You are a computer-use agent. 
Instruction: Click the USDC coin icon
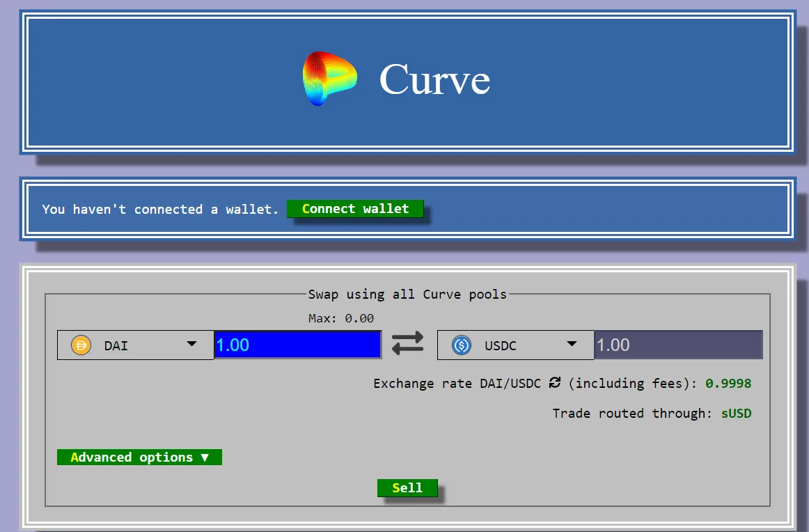pyautogui.click(x=462, y=345)
